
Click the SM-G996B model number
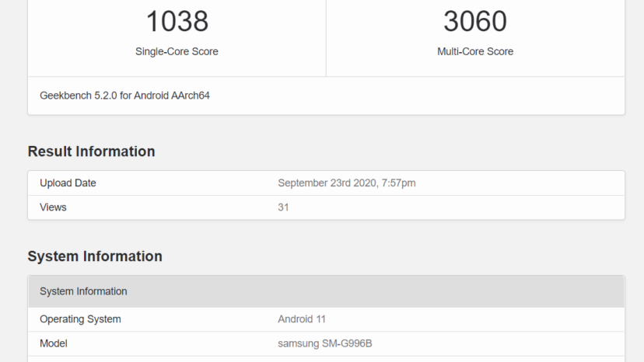pos(352,343)
